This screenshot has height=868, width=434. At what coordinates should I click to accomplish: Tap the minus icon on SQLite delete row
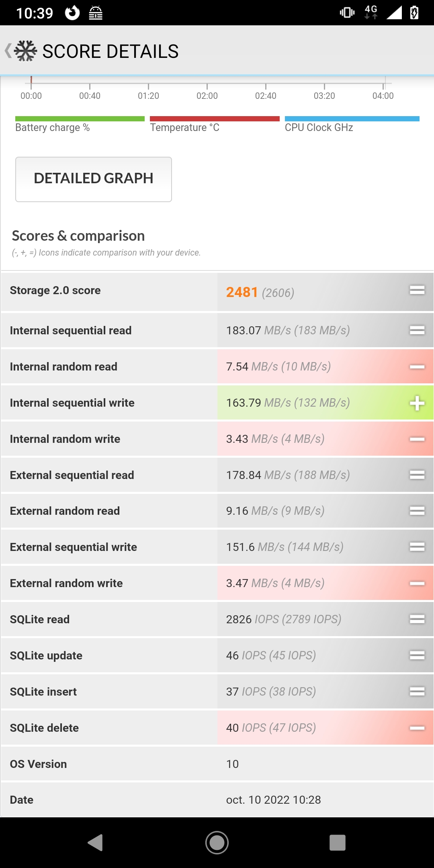pos(417,728)
